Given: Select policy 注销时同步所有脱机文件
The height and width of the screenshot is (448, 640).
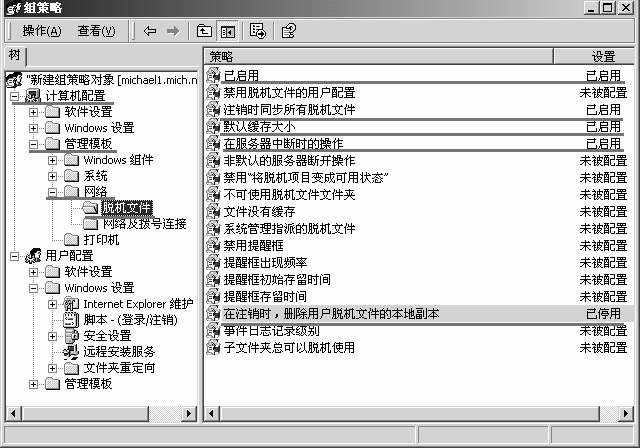Looking at the screenshot, I should [289, 110].
